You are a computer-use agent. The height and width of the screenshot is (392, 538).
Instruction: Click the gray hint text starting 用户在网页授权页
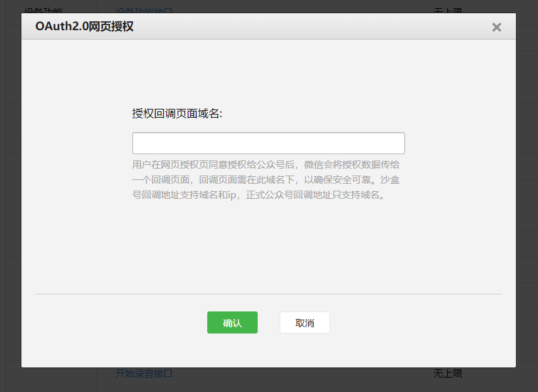click(266, 180)
